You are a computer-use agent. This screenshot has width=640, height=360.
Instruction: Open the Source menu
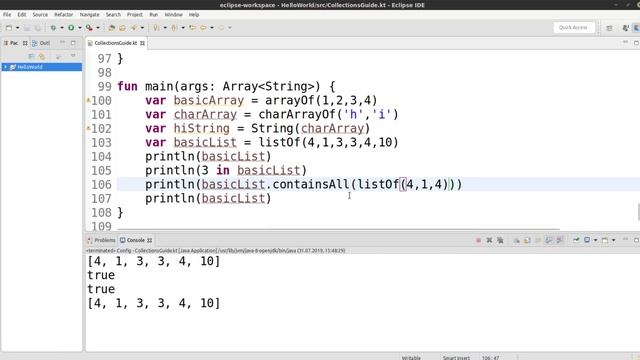click(x=40, y=14)
